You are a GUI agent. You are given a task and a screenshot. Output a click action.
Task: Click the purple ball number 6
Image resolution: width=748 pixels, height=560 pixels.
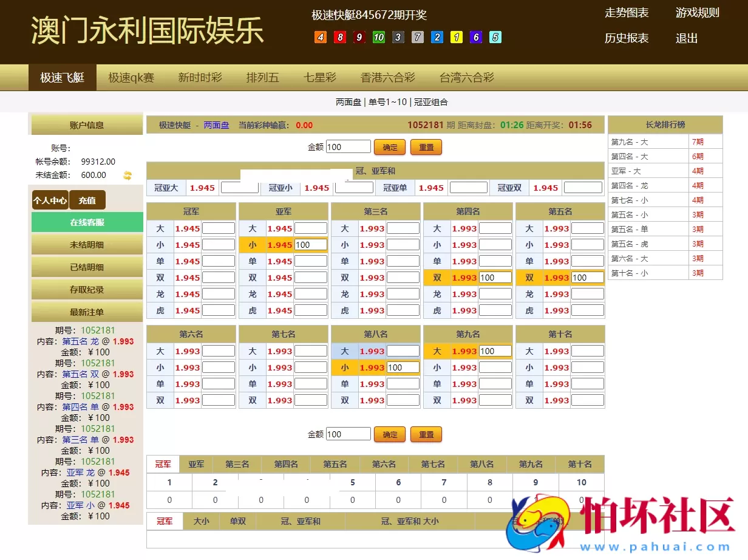(476, 37)
